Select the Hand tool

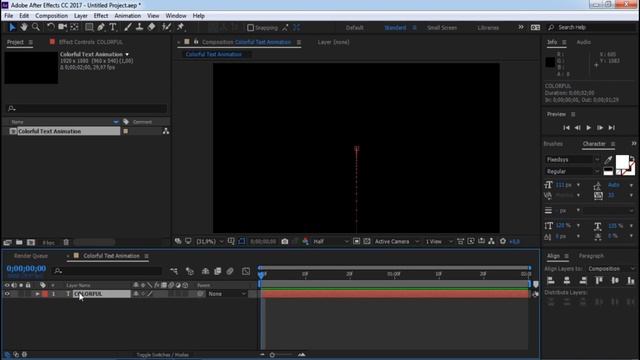(x=24, y=27)
